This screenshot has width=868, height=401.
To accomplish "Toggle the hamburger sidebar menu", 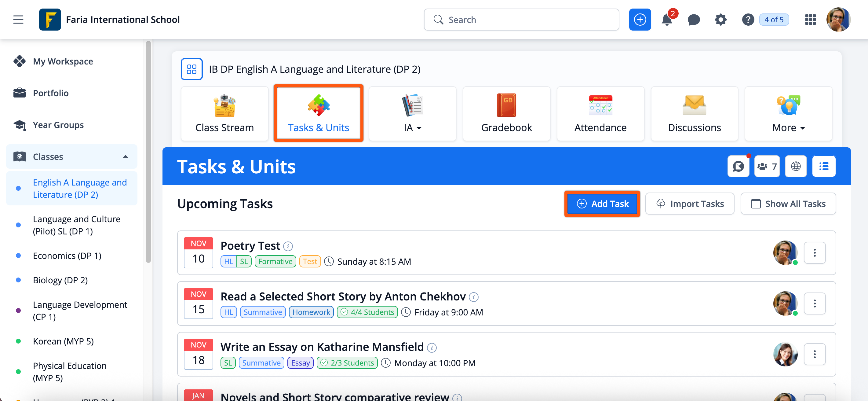I will pyautogui.click(x=18, y=20).
